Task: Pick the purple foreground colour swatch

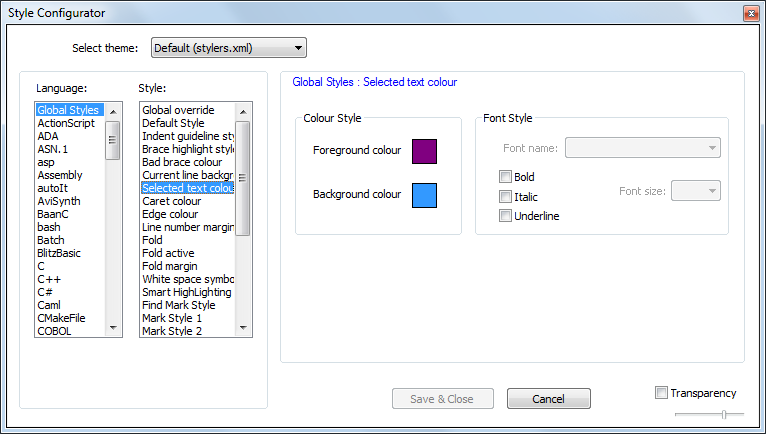Action: 424,151
